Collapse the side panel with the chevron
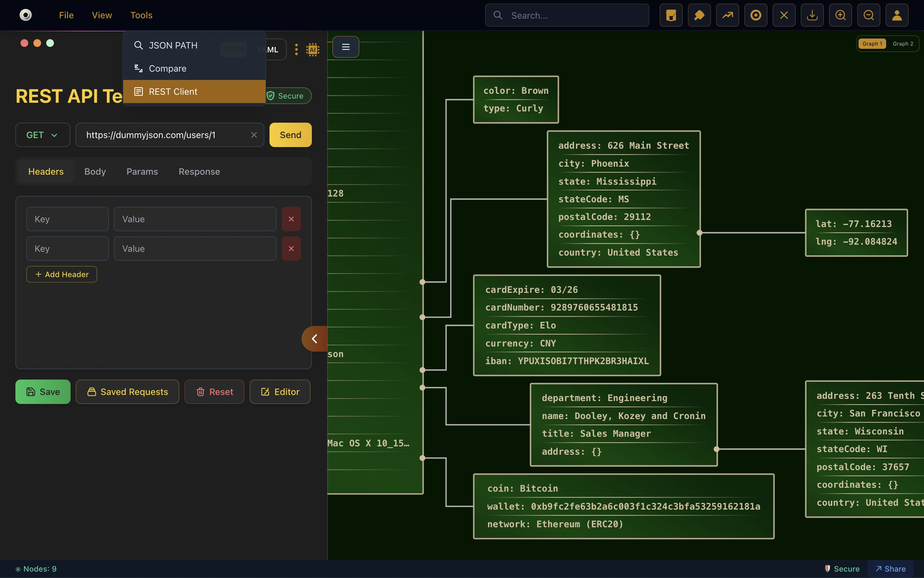 point(315,339)
